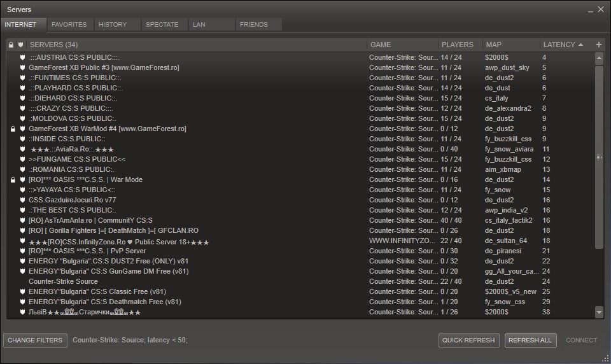Sort by the Servers (34) column header

197,45
